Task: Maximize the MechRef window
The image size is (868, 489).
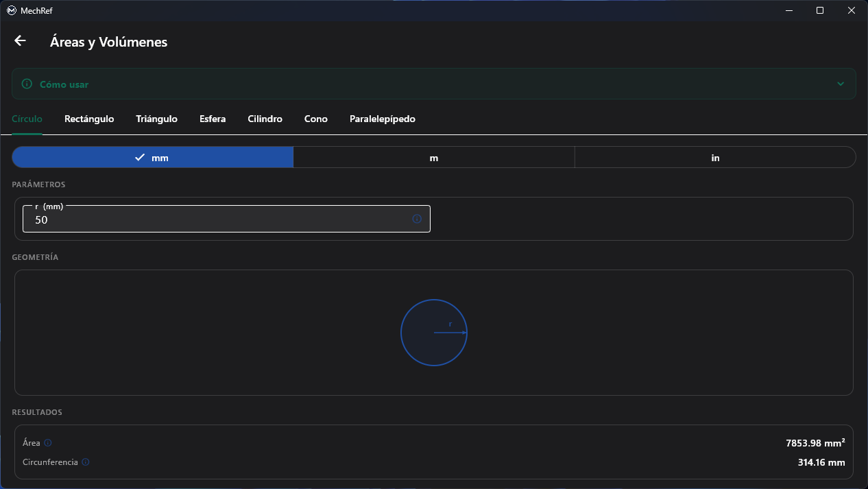Action: pyautogui.click(x=820, y=10)
